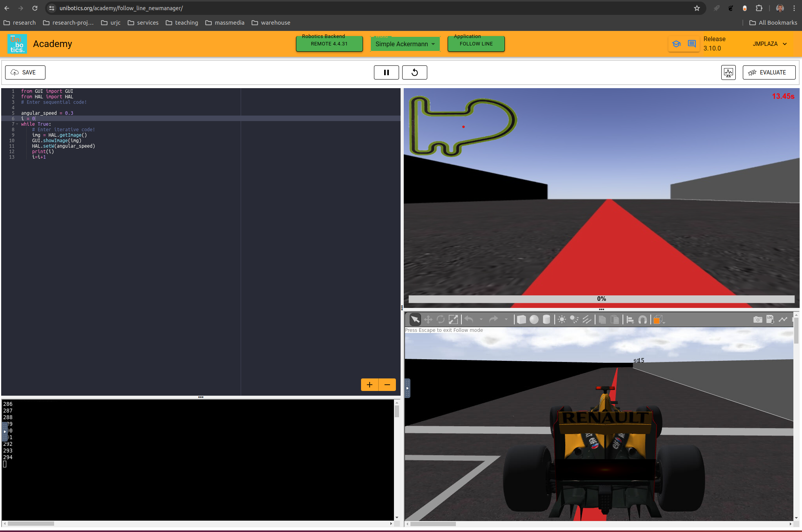Open the massmedia bookmarks folder
This screenshot has width=802, height=532.
pos(225,23)
